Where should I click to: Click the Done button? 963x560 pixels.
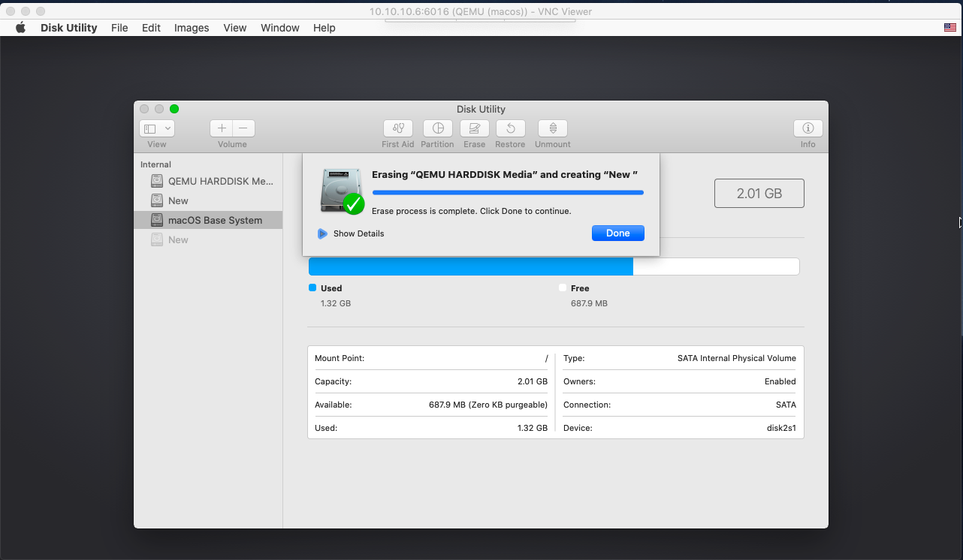(617, 233)
